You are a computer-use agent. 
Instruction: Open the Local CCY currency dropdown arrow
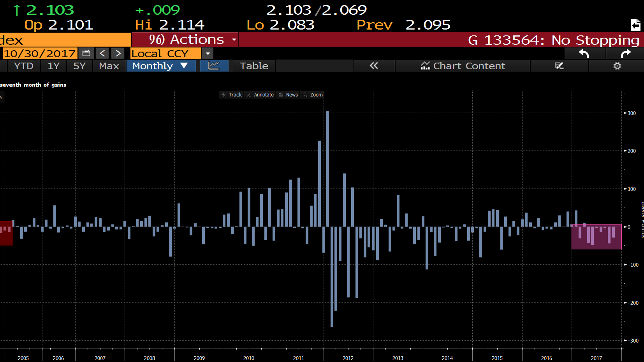point(208,53)
